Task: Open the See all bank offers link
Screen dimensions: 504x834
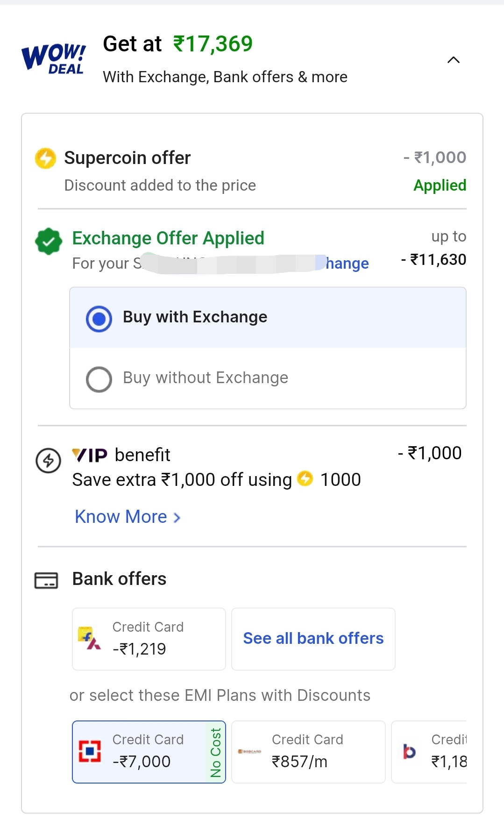Action: [313, 638]
